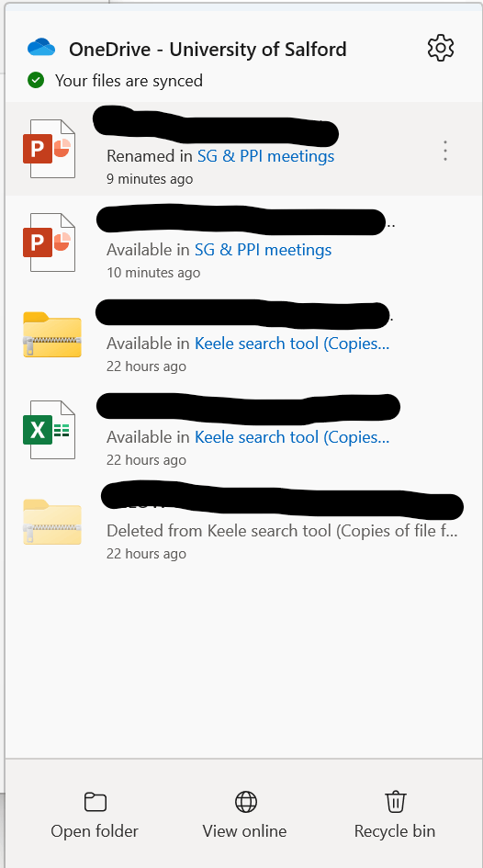483x868 pixels.
Task: Open the zip folder available in Keele search tool
Action: (x=52, y=335)
